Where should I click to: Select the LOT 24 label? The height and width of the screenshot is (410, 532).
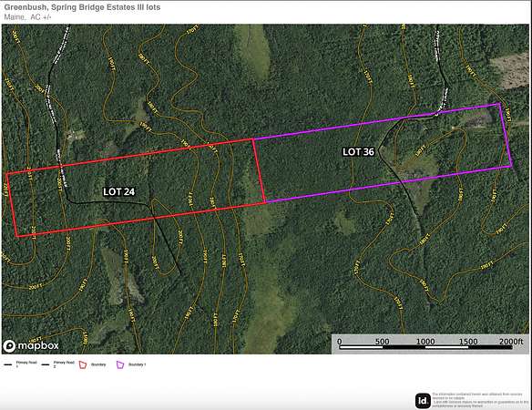coord(119,191)
